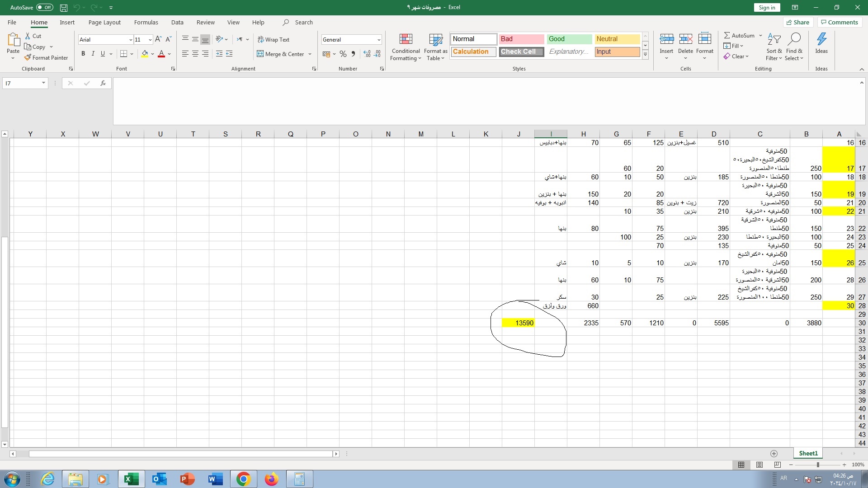Click the Sign in button
The height and width of the screenshot is (488, 868).
[767, 7]
